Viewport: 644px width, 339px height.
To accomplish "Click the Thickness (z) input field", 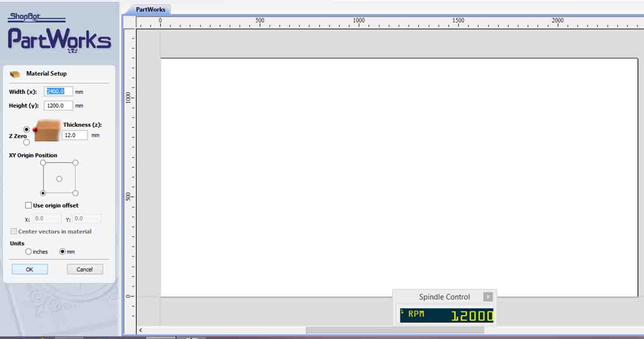I will click(x=75, y=135).
